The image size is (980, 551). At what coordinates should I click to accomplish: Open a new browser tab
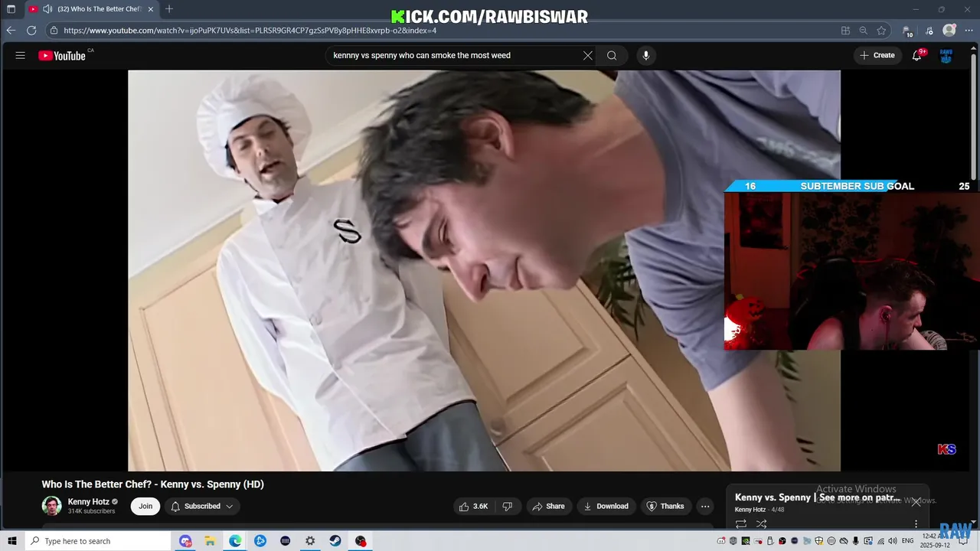point(169,9)
